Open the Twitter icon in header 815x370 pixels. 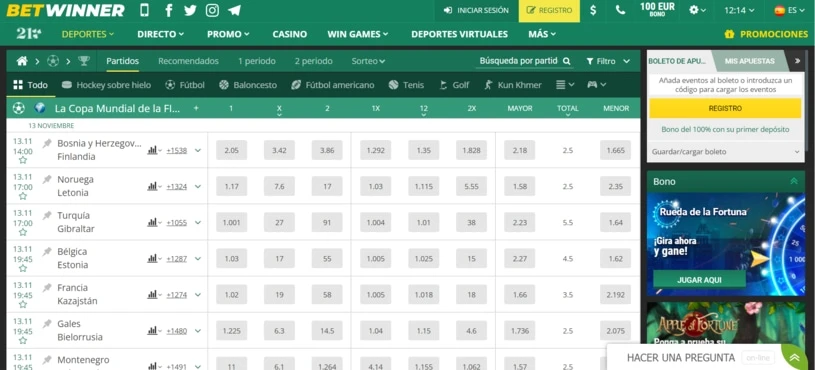click(190, 10)
